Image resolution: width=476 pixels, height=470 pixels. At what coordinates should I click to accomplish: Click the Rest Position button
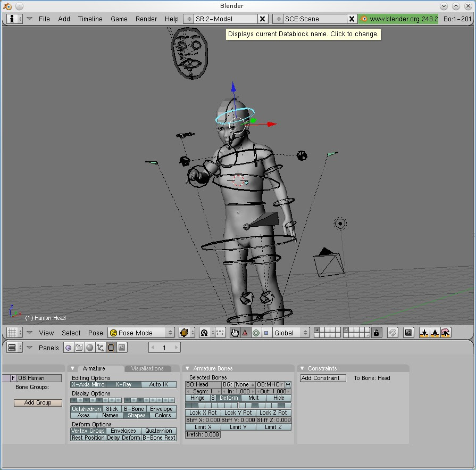point(88,438)
